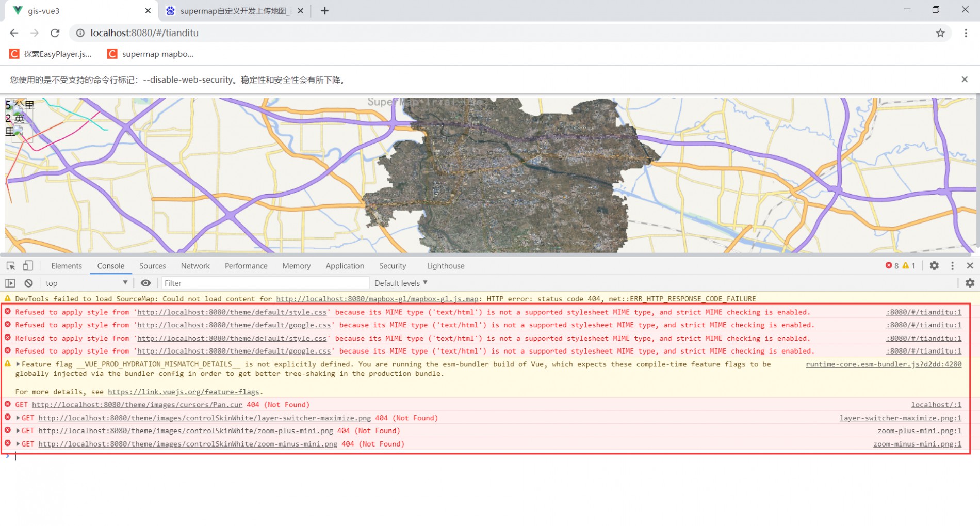Switch to the Network panel
This screenshot has height=526, width=980.
point(195,266)
